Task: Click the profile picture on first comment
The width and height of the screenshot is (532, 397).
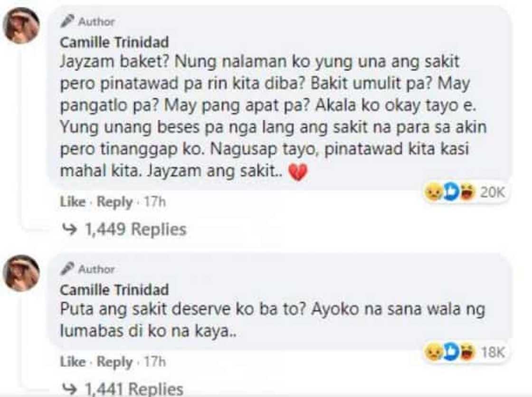Action: tap(21, 26)
